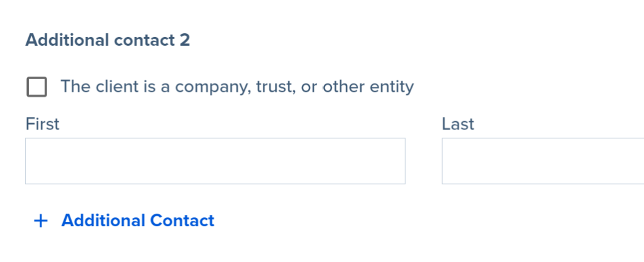Image resolution: width=644 pixels, height=262 pixels.
Task: Click the "trust" word in checkbox label
Action: coord(275,87)
